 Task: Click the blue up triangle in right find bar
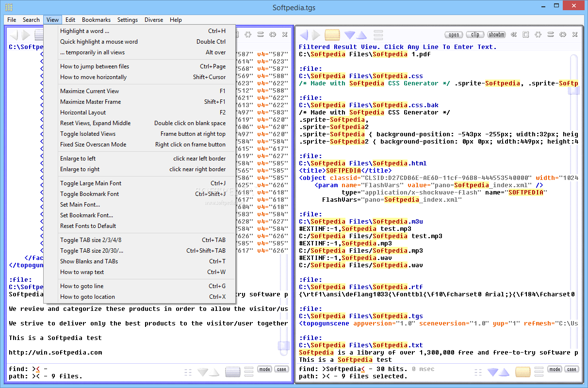(505, 372)
